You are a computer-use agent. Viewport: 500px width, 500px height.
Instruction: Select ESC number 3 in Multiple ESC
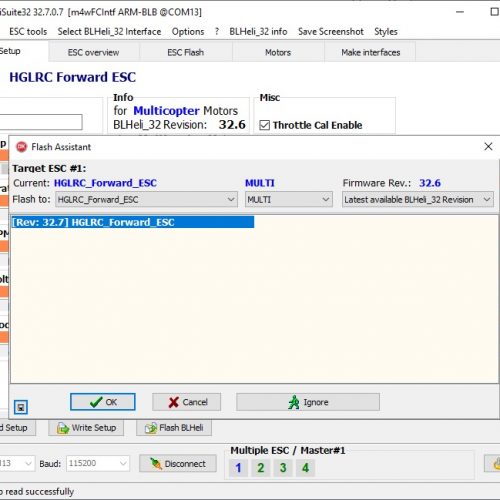(x=283, y=468)
